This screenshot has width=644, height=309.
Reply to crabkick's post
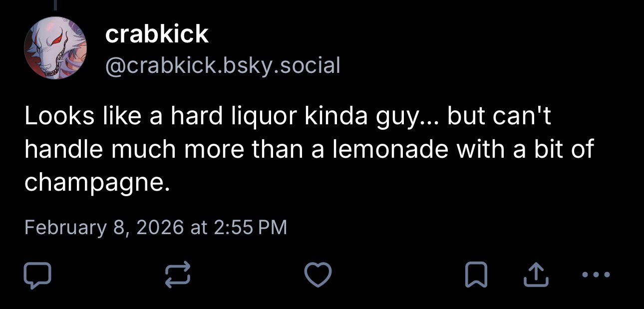coord(37,276)
